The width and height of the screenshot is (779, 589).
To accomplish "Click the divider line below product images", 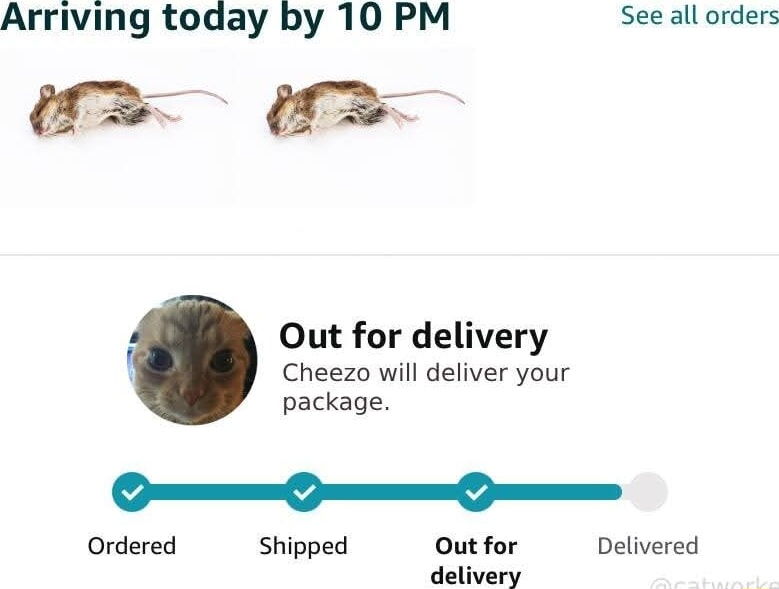I will [x=390, y=255].
